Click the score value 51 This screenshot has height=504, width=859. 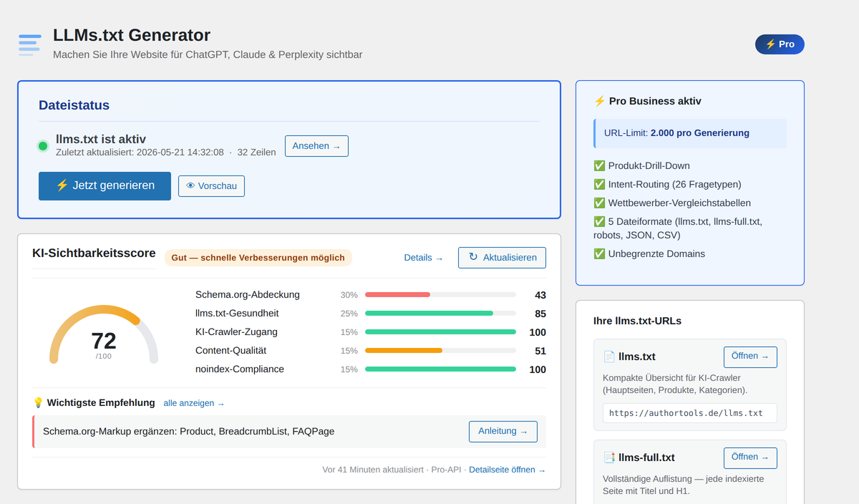[540, 352]
